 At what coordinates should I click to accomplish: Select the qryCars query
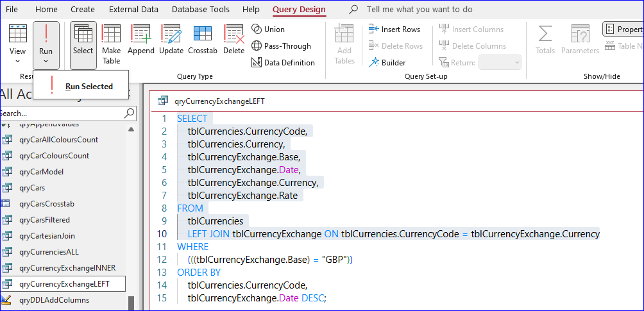(x=32, y=188)
